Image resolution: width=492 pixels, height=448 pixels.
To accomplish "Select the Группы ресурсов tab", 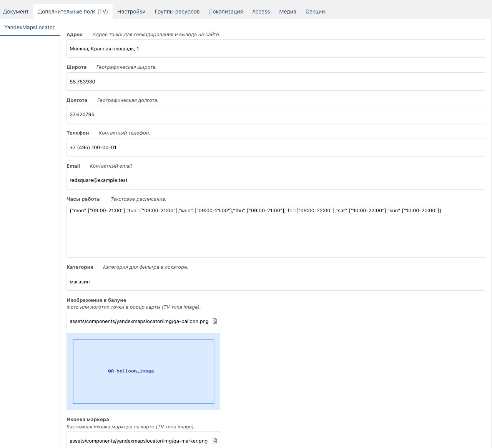I will [177, 12].
